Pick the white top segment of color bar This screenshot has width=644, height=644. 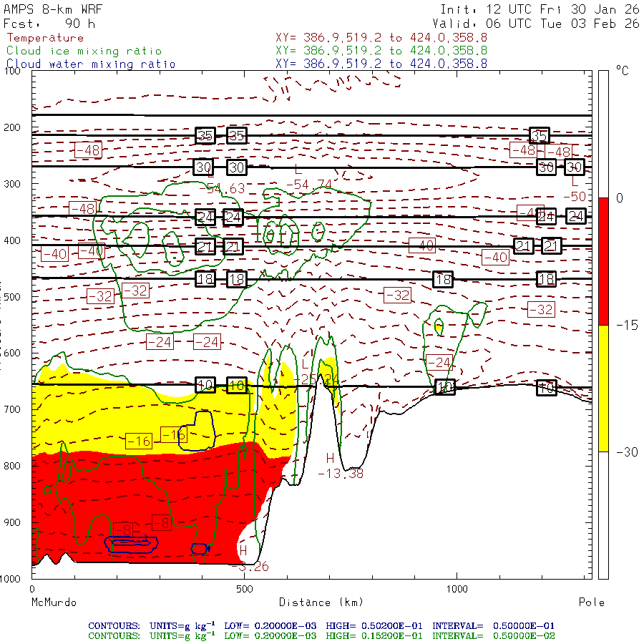[x=603, y=135]
